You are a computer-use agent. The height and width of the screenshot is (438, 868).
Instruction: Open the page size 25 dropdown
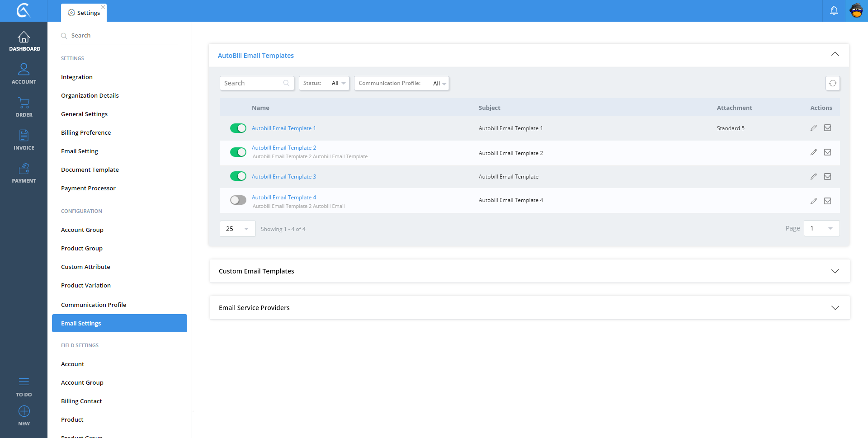[237, 229]
